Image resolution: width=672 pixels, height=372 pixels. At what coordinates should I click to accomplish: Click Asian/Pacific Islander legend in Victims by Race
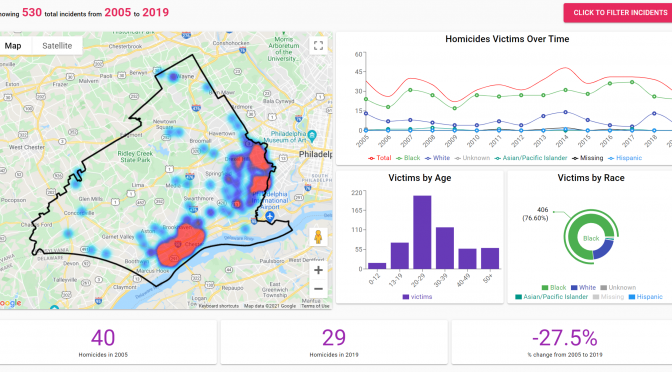coord(551,297)
